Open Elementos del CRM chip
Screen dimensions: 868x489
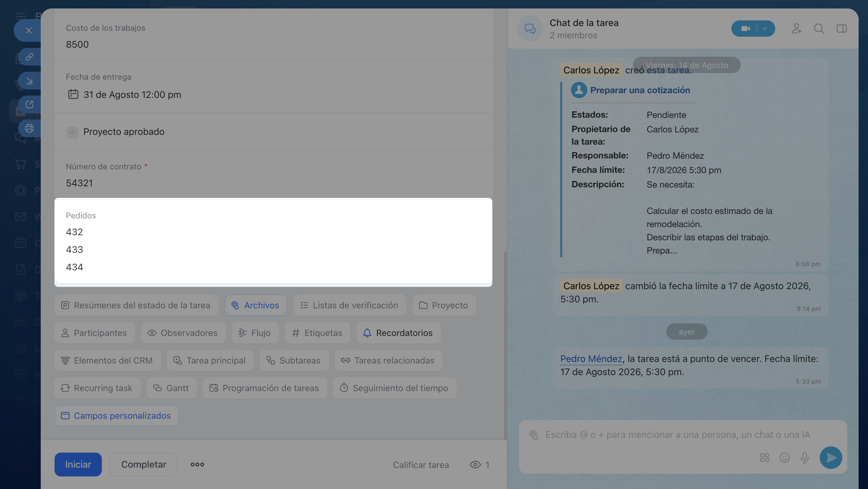point(107,360)
